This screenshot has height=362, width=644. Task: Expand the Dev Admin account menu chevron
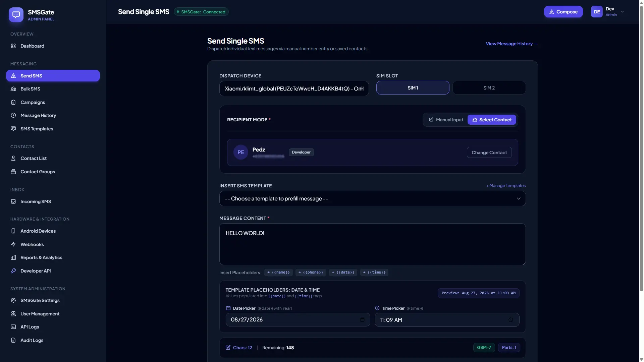[623, 12]
